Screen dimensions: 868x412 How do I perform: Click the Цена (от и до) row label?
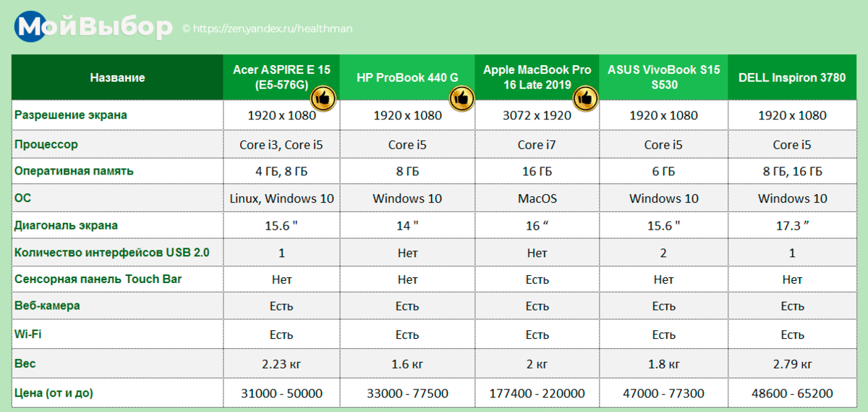[54, 393]
